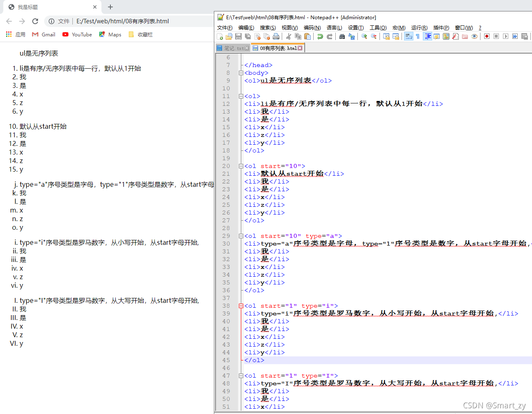
Task: Click the Zoom Out magnifier icon
Action: click(x=373, y=36)
